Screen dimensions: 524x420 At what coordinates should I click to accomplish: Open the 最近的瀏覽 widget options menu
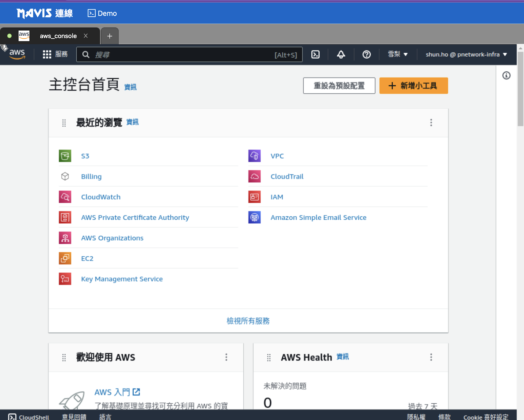pos(431,122)
